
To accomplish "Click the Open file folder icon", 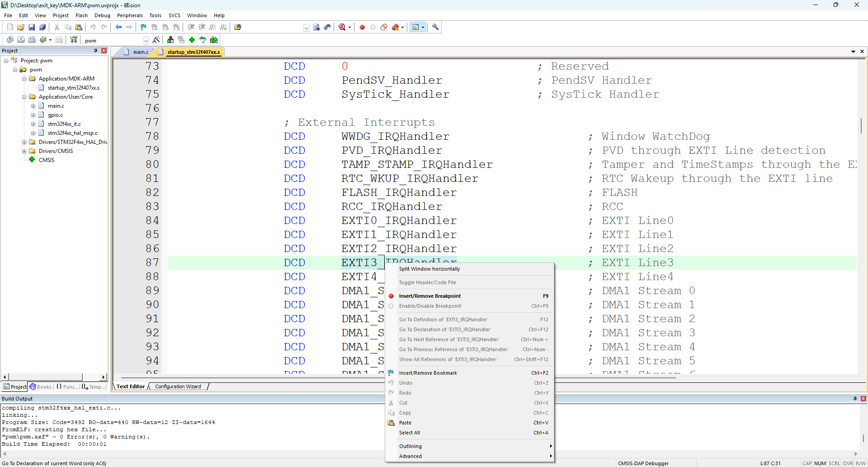I will pyautogui.click(x=21, y=27).
